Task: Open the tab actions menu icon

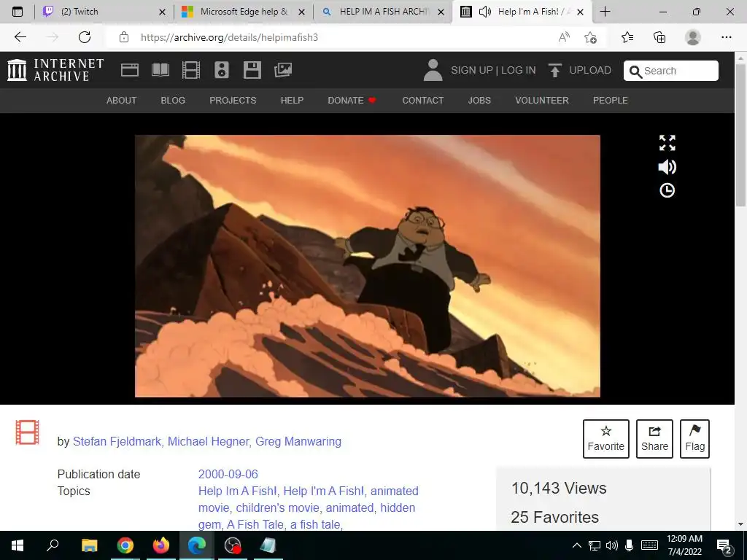Action: coord(18,12)
